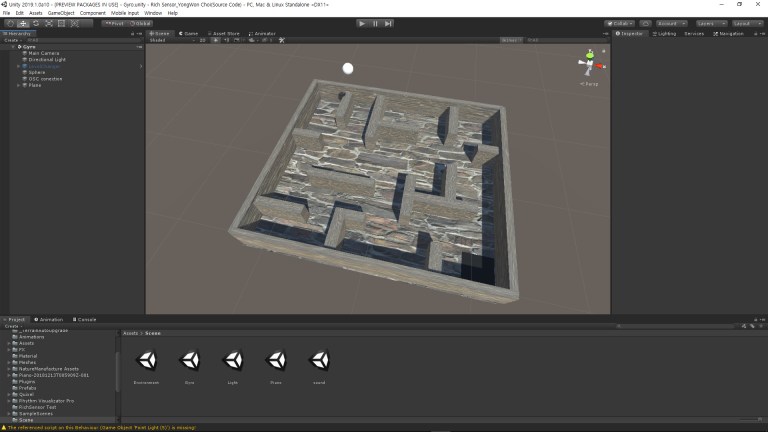Switch to the Console tab

click(86, 319)
